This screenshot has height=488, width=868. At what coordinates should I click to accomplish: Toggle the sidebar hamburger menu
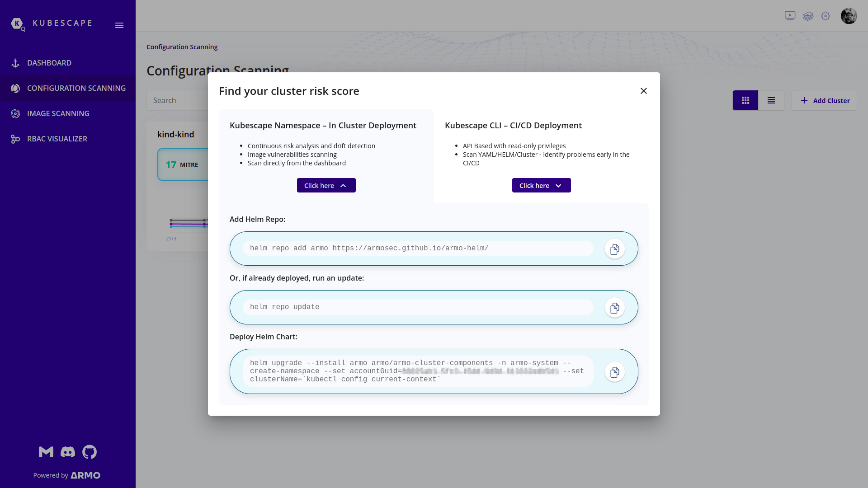coord(119,25)
